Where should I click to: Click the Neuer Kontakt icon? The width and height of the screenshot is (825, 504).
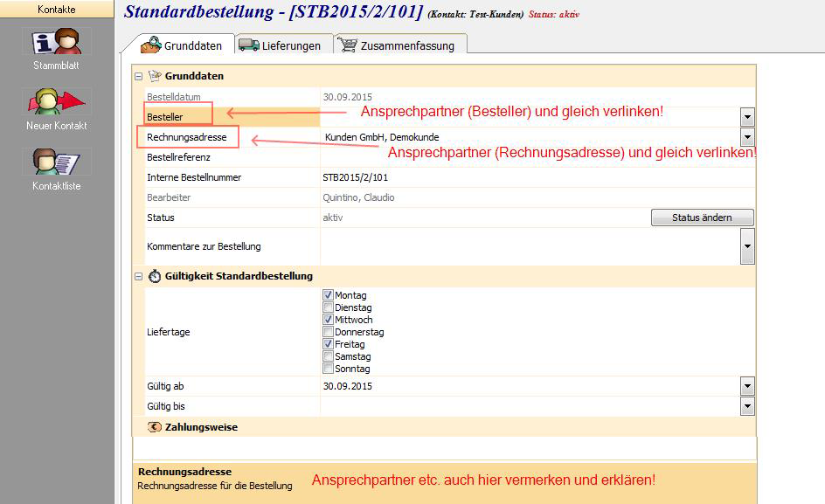pyautogui.click(x=57, y=102)
